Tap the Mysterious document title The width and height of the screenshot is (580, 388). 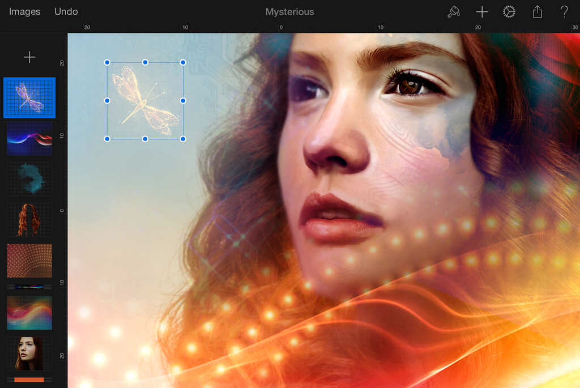click(290, 12)
